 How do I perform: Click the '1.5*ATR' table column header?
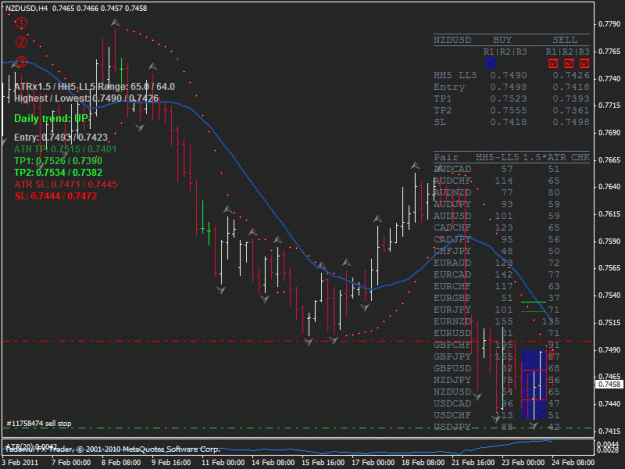tap(544, 157)
